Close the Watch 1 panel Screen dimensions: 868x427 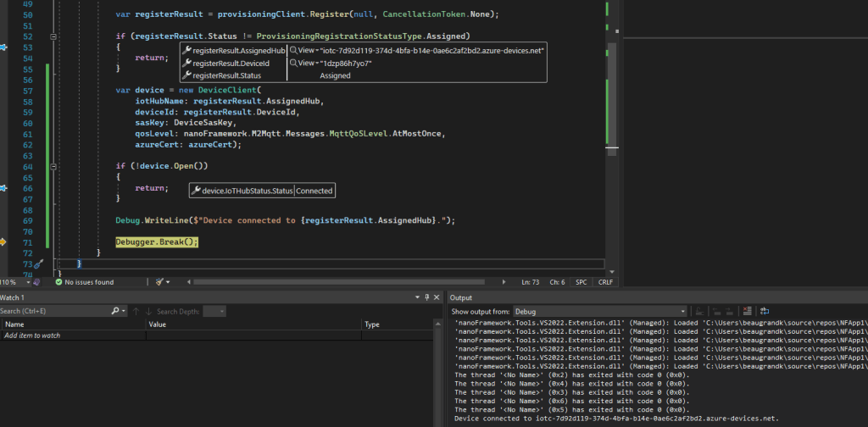437,297
